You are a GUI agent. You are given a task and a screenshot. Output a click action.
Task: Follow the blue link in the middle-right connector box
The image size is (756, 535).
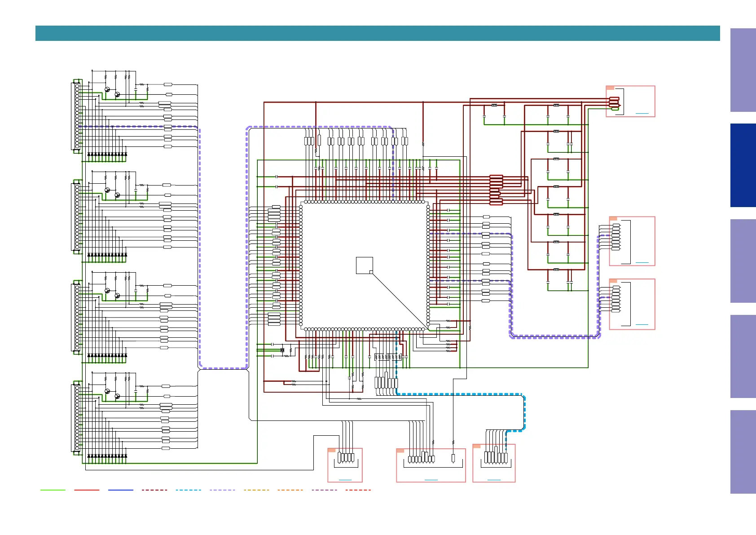click(642, 262)
